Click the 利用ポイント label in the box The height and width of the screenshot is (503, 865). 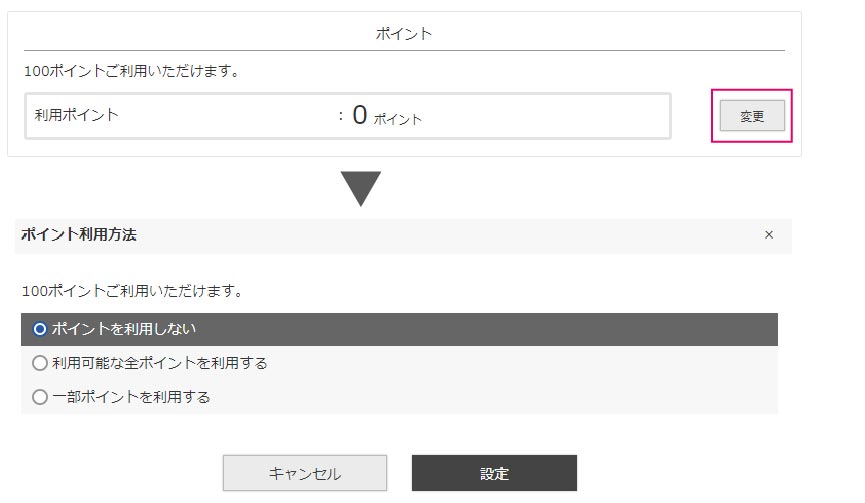pos(77,115)
